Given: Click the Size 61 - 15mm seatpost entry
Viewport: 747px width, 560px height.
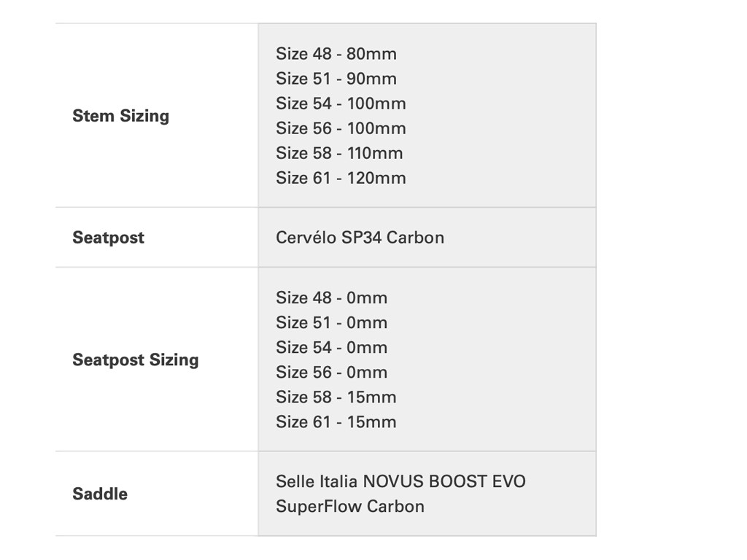Looking at the screenshot, I should (x=336, y=422).
